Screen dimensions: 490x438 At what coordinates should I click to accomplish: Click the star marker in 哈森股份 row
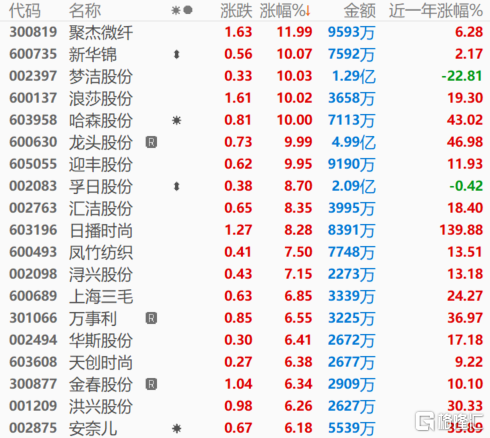tap(176, 120)
